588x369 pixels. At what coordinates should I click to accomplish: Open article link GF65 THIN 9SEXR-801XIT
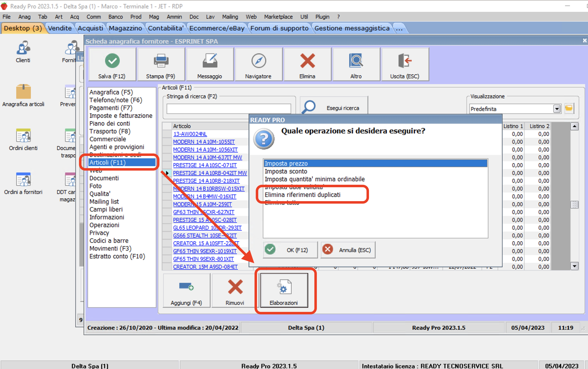point(203,259)
